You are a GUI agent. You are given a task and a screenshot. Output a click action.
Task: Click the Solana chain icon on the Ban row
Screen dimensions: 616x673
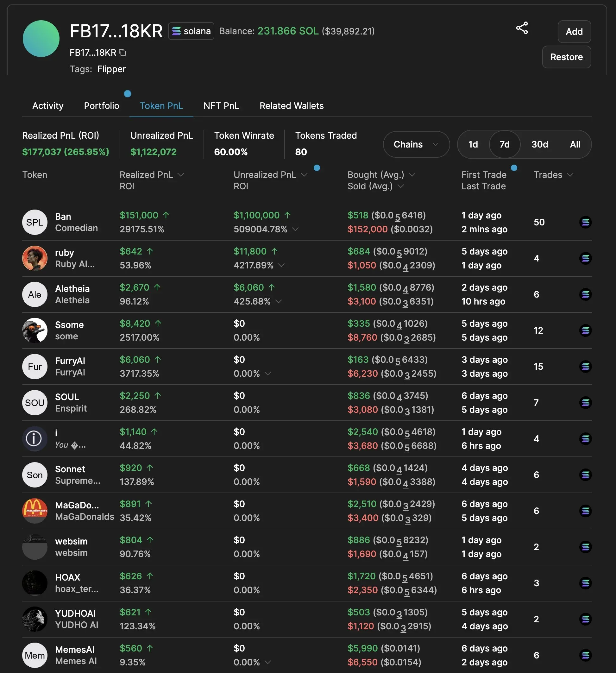585,222
